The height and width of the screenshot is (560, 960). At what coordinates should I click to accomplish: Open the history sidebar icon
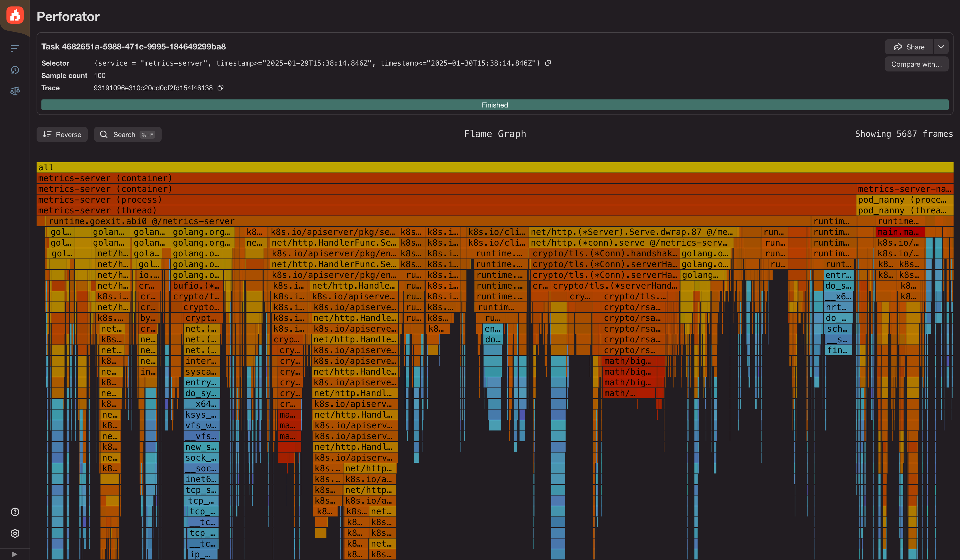(x=15, y=70)
